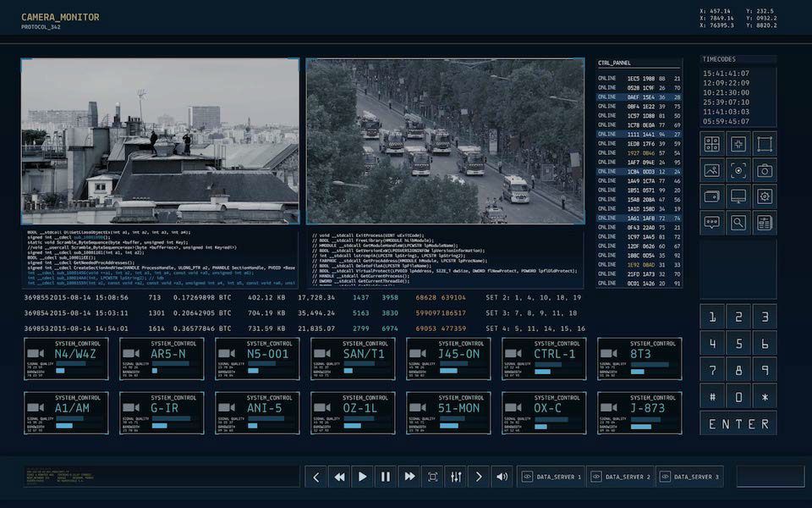Click the street convoy camera feed
This screenshot has height=508, width=812.
(x=445, y=141)
